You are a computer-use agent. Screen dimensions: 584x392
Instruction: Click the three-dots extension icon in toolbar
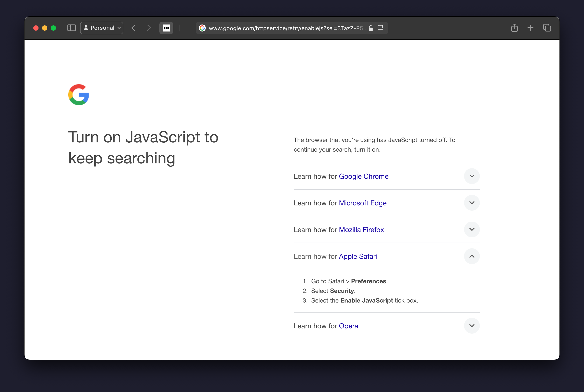[166, 28]
